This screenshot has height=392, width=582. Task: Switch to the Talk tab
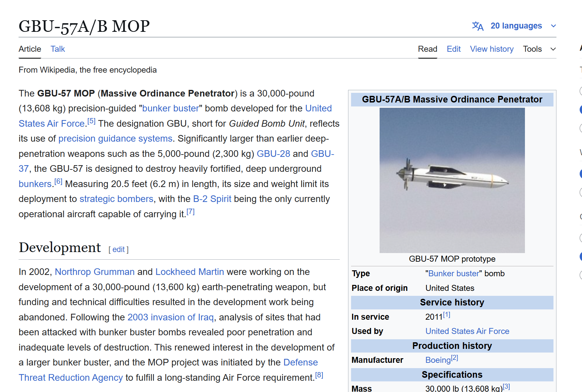point(58,49)
